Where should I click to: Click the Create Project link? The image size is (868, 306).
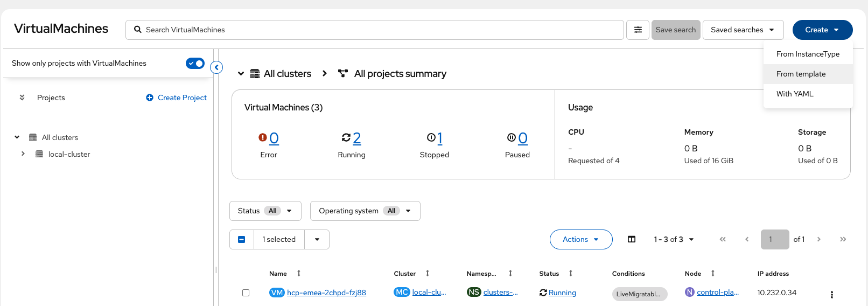tap(176, 98)
